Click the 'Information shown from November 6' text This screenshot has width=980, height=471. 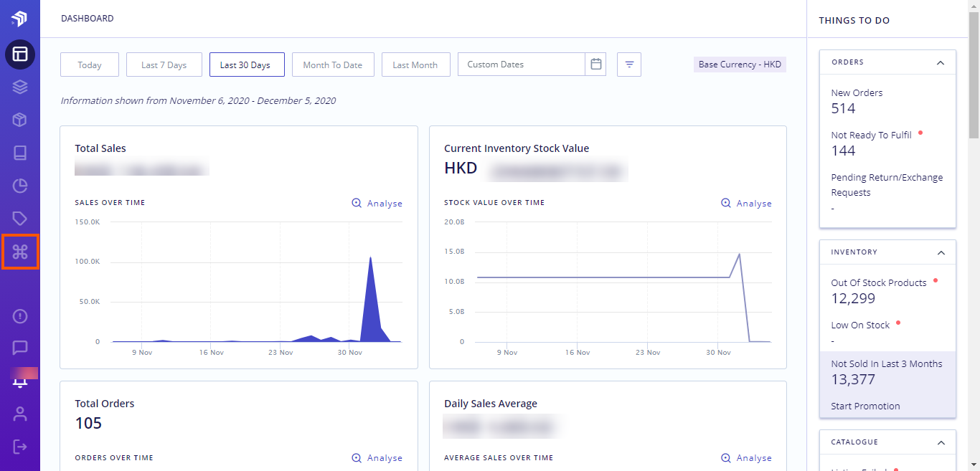(x=199, y=101)
